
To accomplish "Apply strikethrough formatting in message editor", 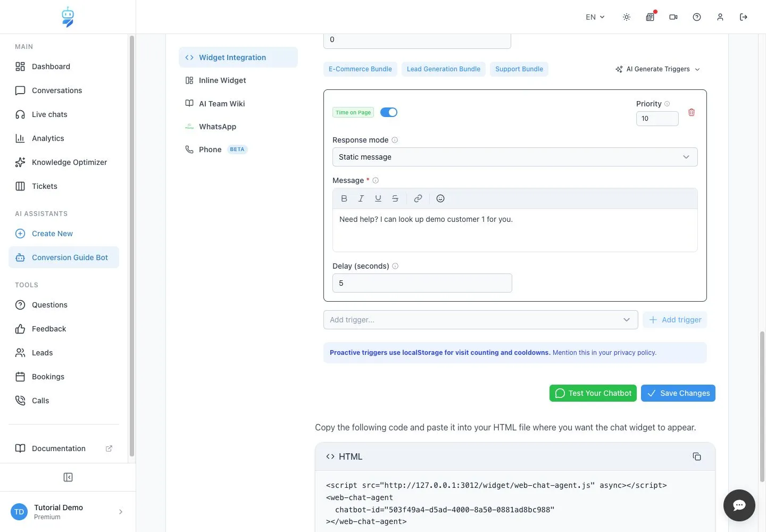I will [x=395, y=198].
